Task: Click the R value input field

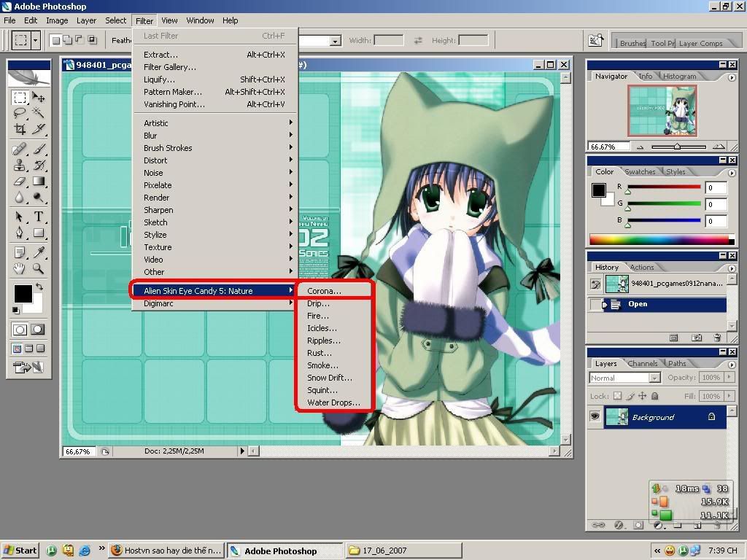Action: coord(716,187)
